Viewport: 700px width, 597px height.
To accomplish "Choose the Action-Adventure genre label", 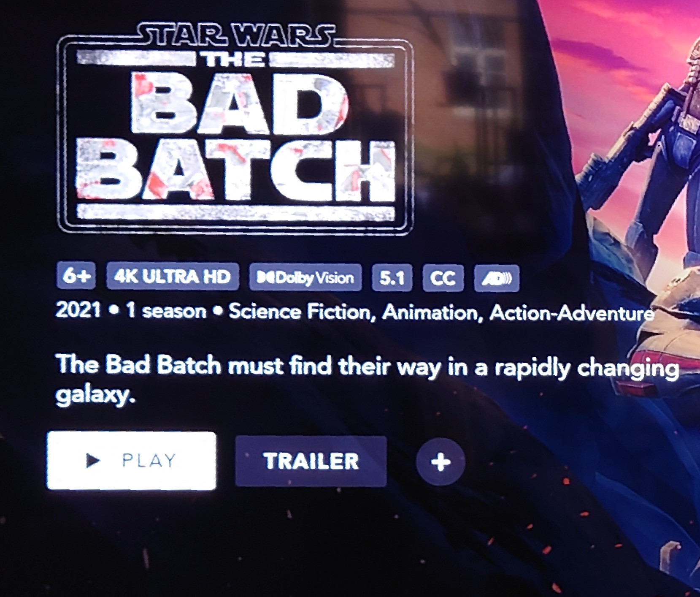I will click(572, 314).
